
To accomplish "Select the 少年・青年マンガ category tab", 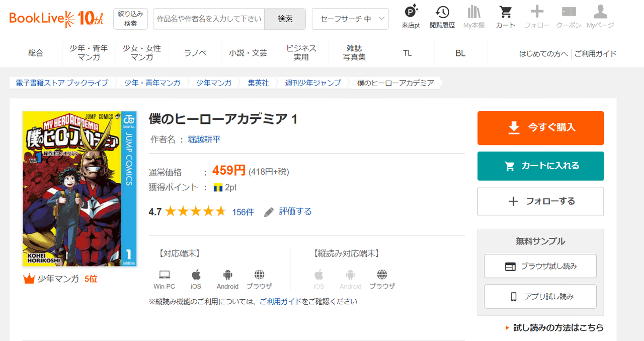I will point(89,53).
